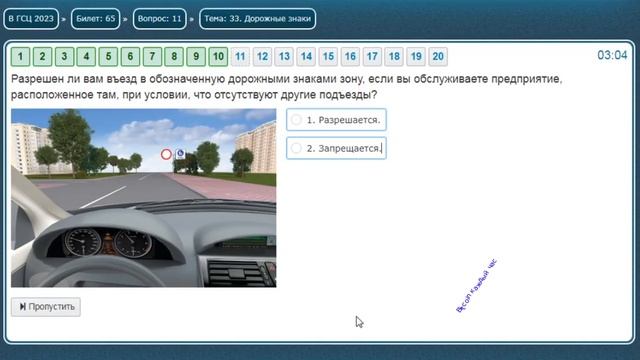Screen dimensions: 640x360
Task: Select question 11 in the navigator
Action: tap(240, 56)
